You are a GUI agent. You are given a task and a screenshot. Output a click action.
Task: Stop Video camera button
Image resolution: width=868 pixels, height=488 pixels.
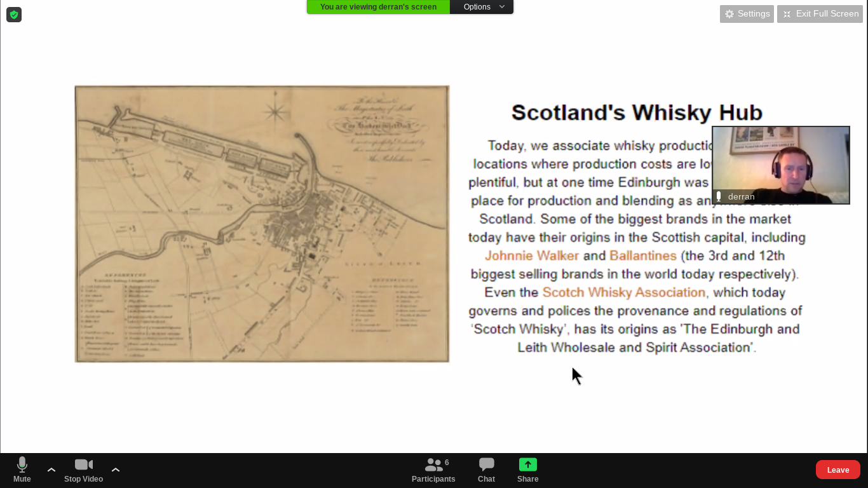(83, 470)
